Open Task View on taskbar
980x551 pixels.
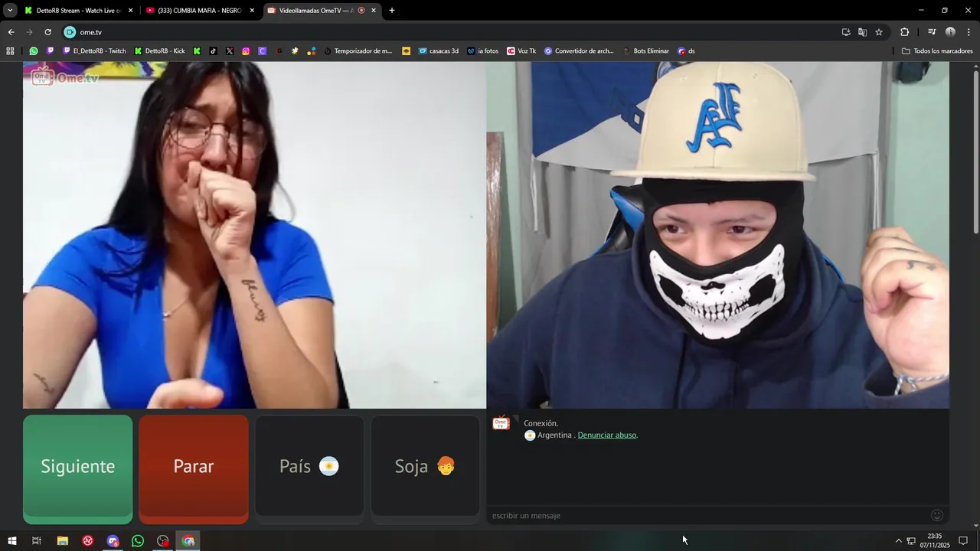coord(36,541)
